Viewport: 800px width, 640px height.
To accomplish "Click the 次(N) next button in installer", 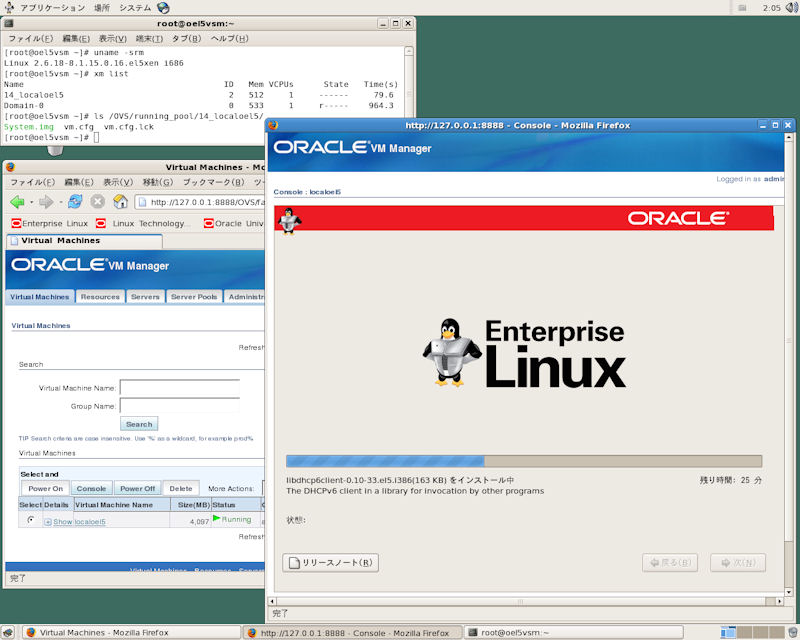I will (738, 562).
